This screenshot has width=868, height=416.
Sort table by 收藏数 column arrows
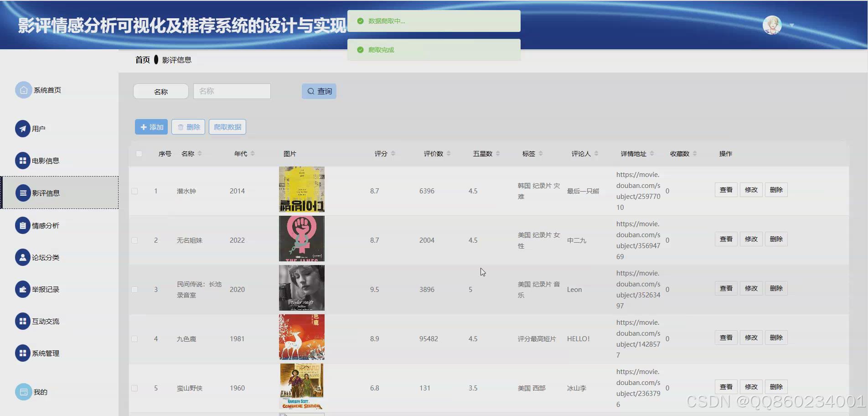coord(695,154)
